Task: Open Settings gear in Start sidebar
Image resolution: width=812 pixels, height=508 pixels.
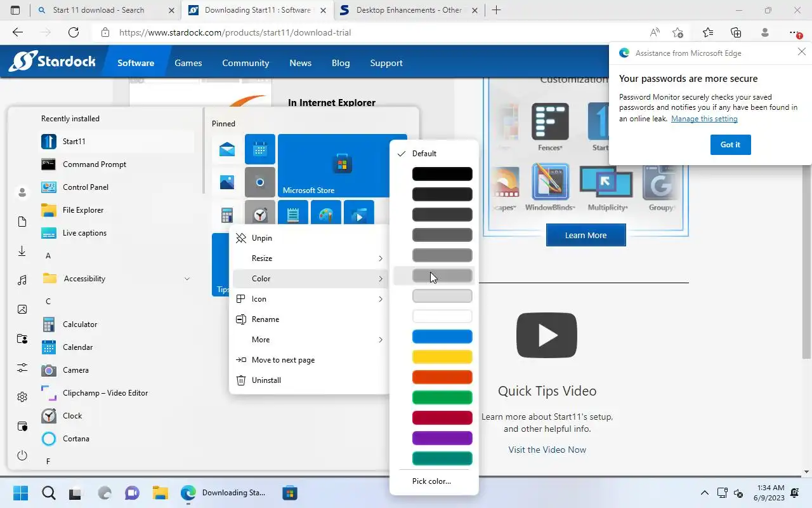Action: click(x=22, y=397)
